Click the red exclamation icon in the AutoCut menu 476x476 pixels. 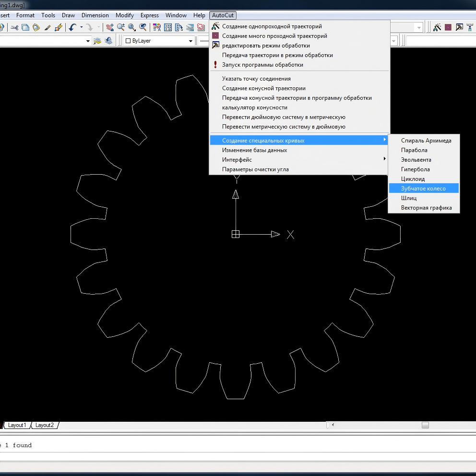coord(215,64)
